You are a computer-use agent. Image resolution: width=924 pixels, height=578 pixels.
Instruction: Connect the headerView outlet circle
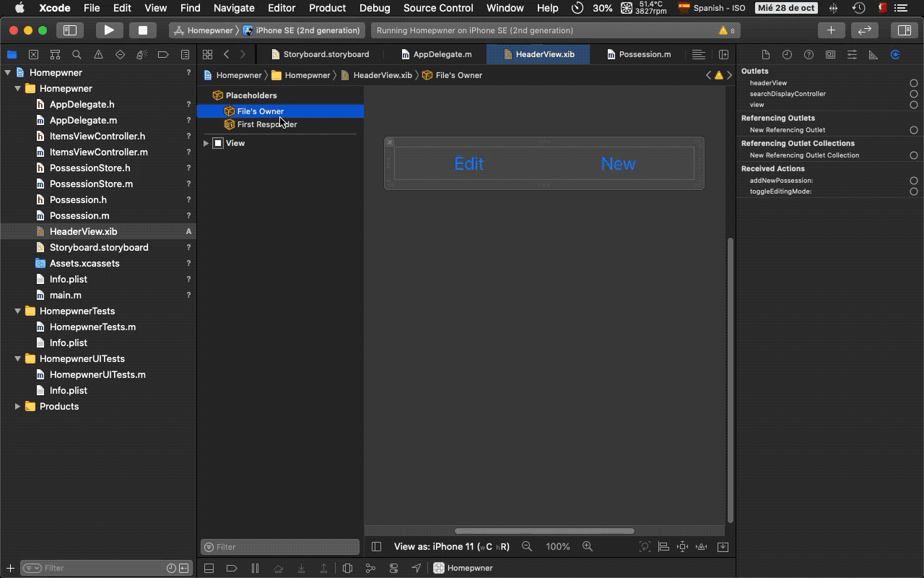tap(914, 83)
